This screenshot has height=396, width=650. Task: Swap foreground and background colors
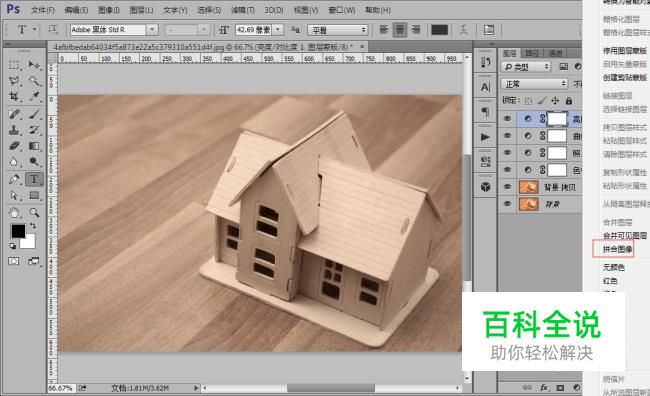pyautogui.click(x=32, y=226)
